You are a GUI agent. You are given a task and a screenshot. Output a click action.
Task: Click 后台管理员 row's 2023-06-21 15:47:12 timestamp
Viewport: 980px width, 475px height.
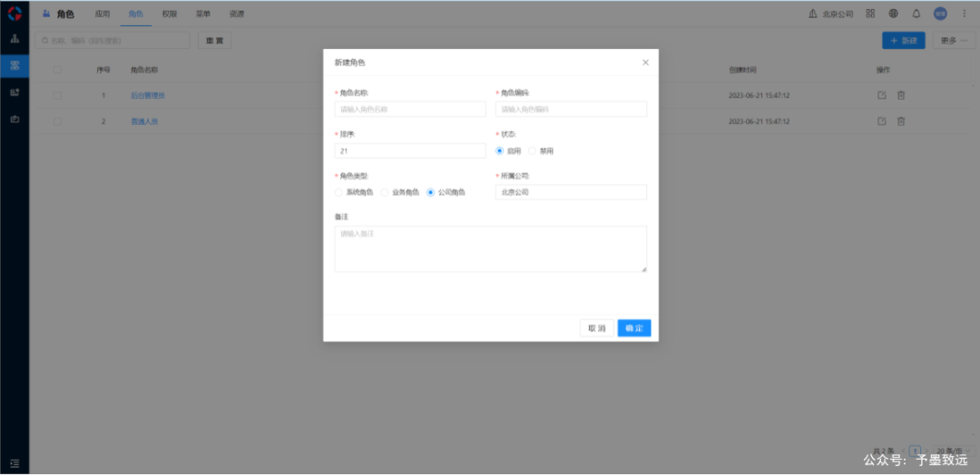[759, 95]
